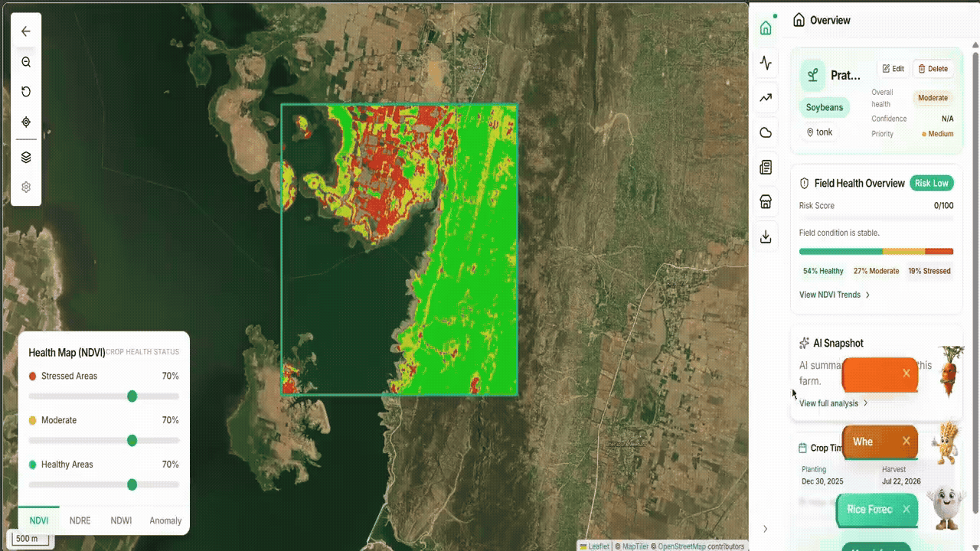Open map settings gear icon
This screenshot has width=980, height=551.
(x=26, y=187)
